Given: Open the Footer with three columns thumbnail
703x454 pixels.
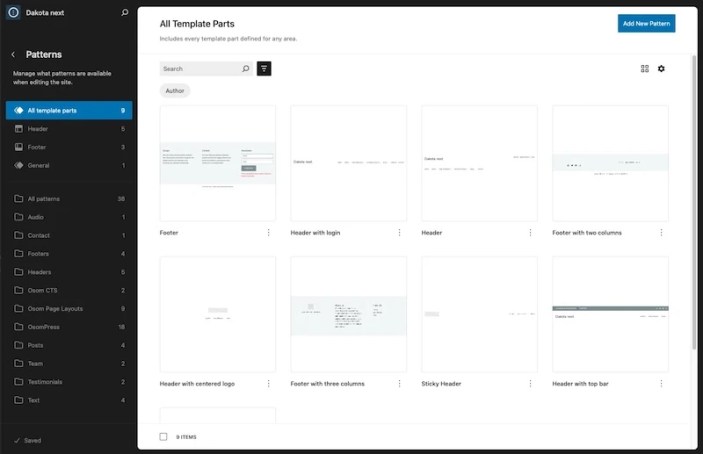Looking at the screenshot, I should (349, 314).
